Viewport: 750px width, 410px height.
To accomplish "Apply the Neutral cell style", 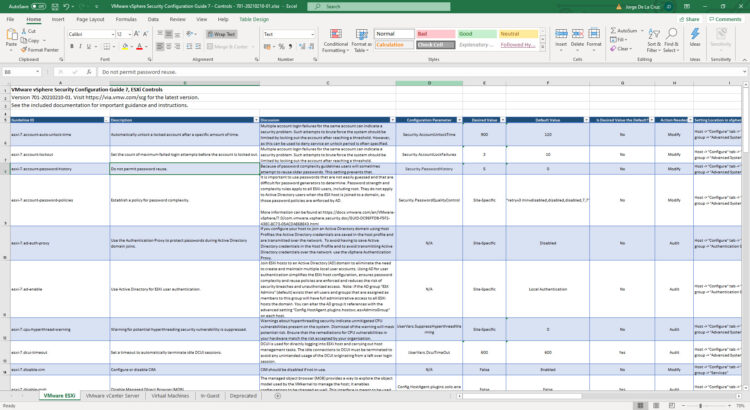I will 518,34.
